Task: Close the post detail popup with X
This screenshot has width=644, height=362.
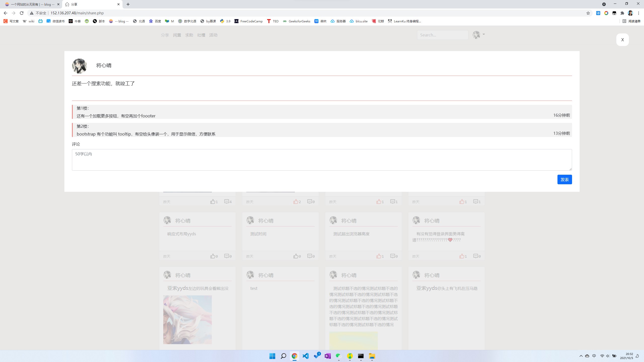Action: pyautogui.click(x=622, y=40)
